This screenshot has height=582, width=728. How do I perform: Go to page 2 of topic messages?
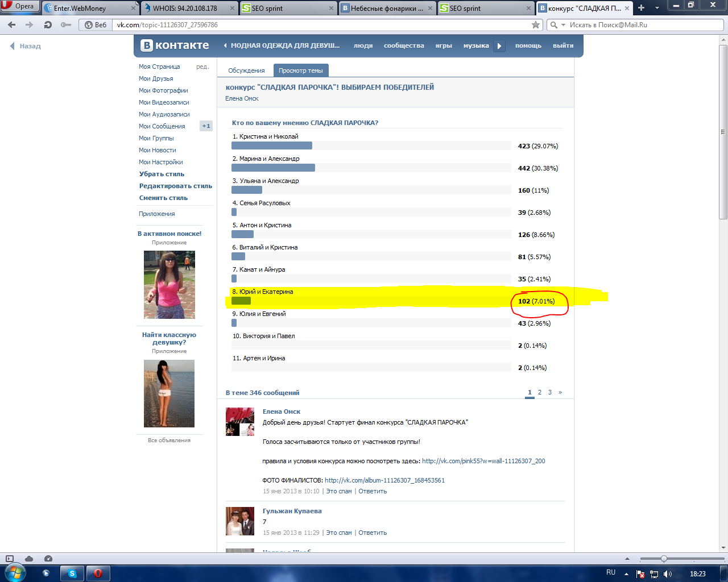(540, 392)
